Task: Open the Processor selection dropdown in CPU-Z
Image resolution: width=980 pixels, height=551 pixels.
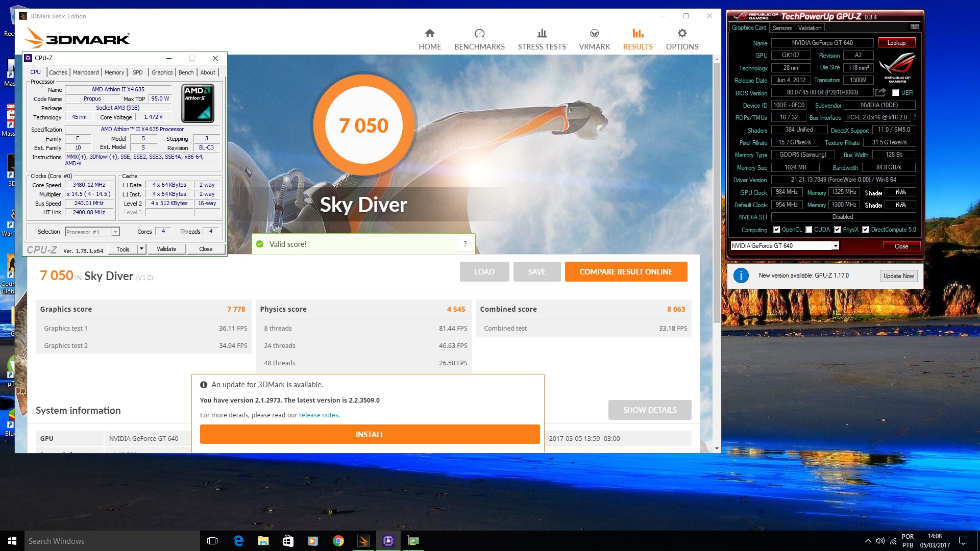Action: [92, 232]
